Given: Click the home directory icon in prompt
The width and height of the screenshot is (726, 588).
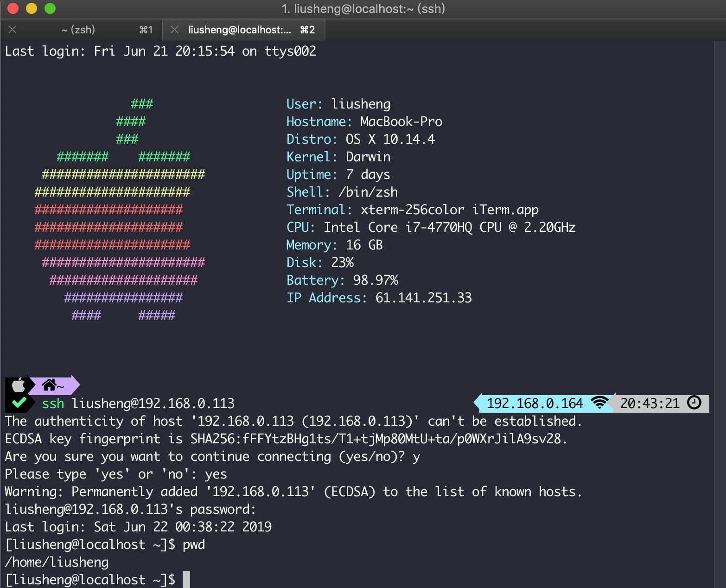Looking at the screenshot, I should 49,385.
